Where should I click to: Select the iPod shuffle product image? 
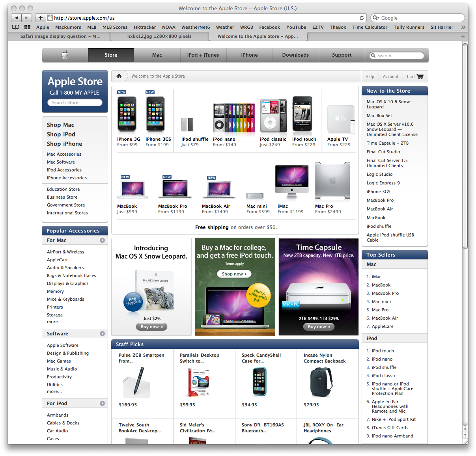coord(187,125)
